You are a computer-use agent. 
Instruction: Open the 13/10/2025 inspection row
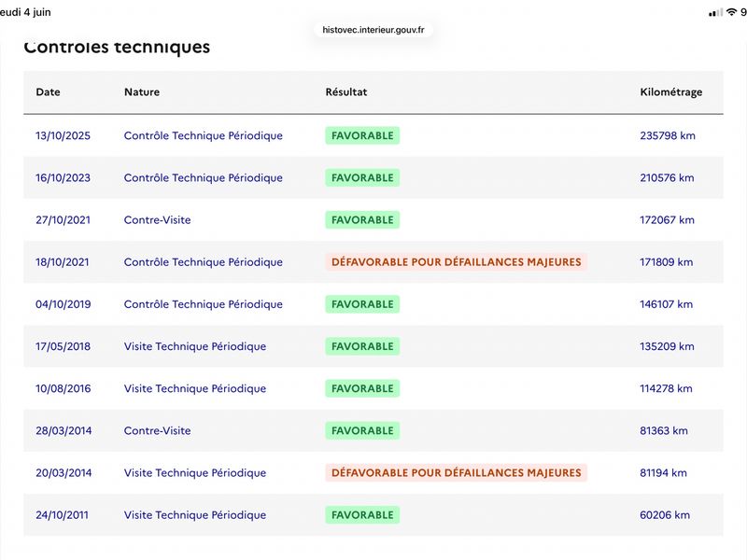[373, 135]
